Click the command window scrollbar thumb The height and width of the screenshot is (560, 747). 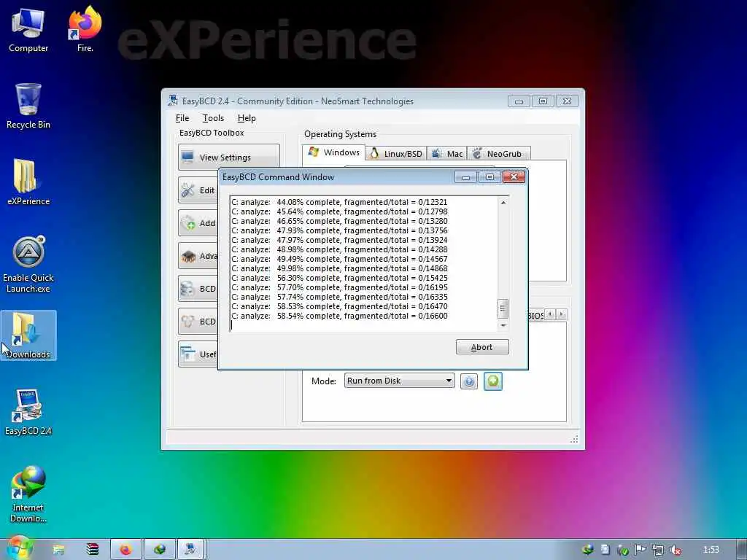[503, 308]
